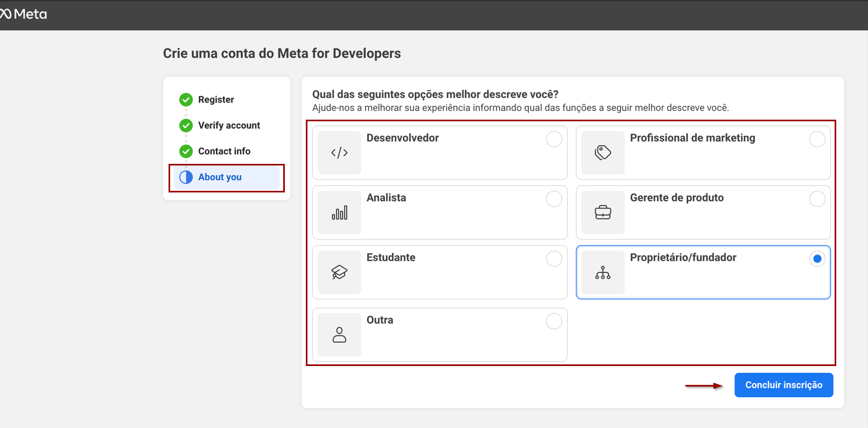Choose the Analista radio option
The width and height of the screenshot is (868, 428).
(x=554, y=199)
